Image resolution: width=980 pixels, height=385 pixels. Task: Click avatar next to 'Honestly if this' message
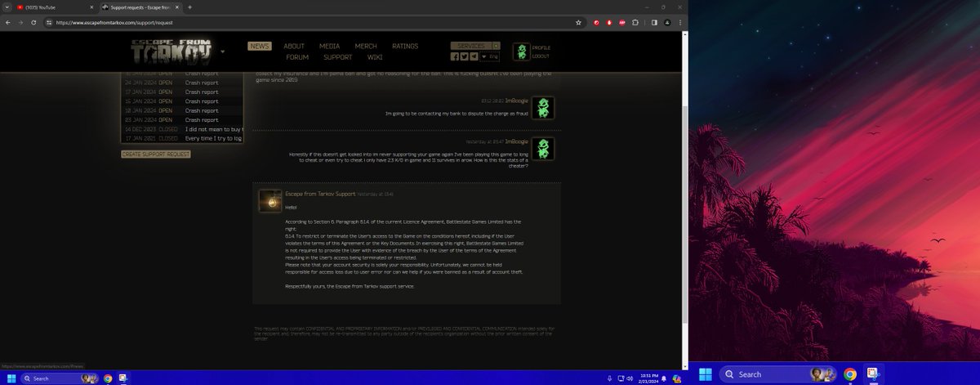pos(542,148)
